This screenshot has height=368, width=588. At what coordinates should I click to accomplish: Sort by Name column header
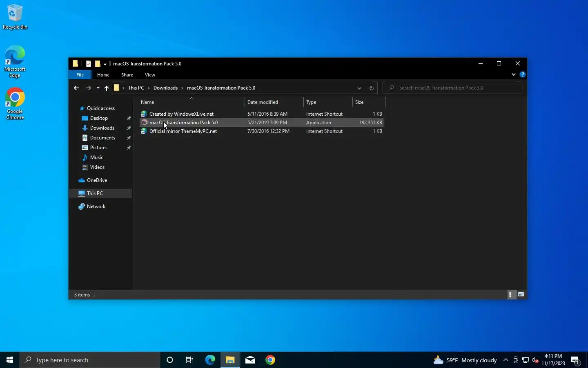tap(191, 102)
